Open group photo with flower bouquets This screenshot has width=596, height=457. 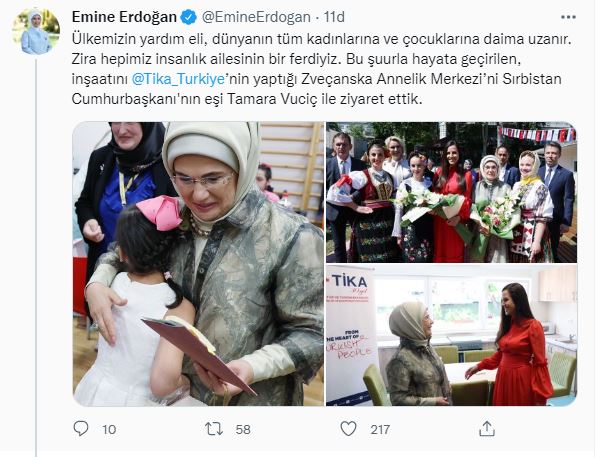[x=451, y=192]
